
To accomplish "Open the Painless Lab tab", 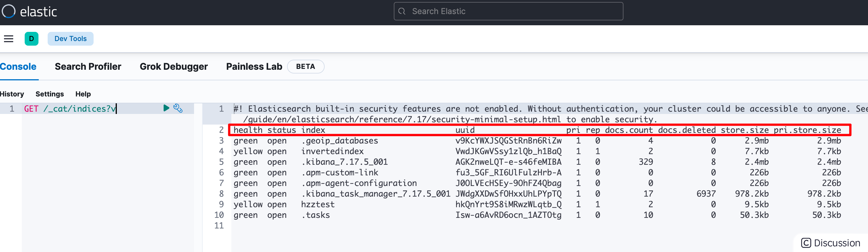I will tap(254, 67).
